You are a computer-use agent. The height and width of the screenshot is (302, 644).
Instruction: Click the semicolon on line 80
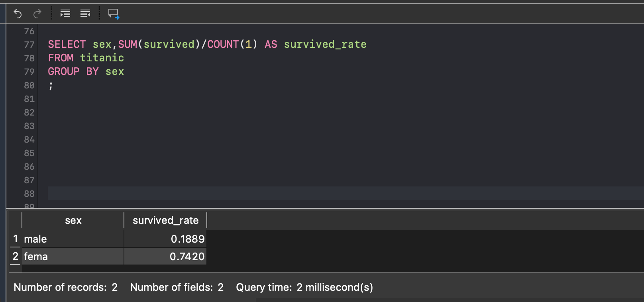(x=51, y=86)
